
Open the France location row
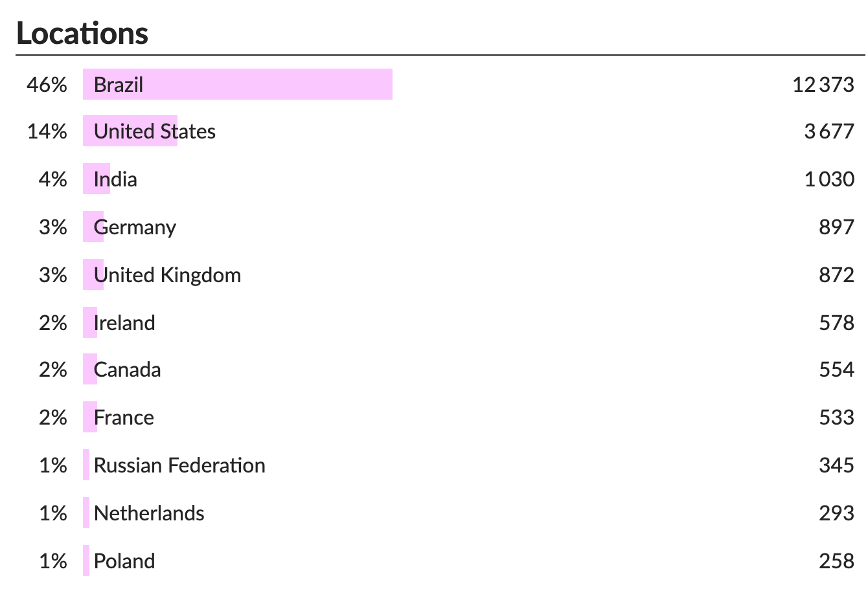[124, 417]
